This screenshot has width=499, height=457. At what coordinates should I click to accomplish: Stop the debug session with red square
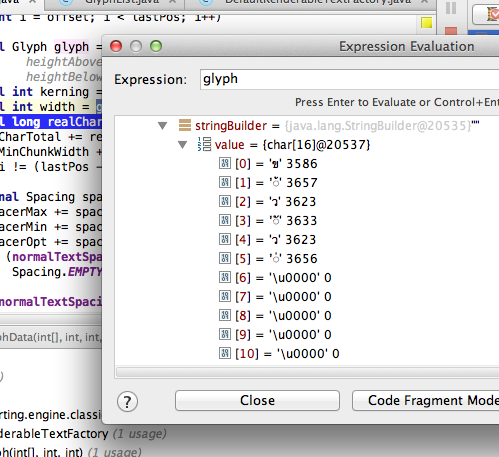click(x=451, y=31)
